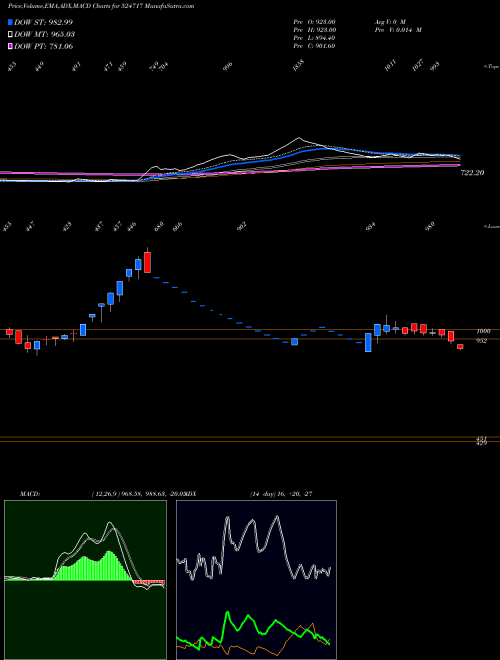Click the 'Pre C: 901.60' value

tap(314, 46)
